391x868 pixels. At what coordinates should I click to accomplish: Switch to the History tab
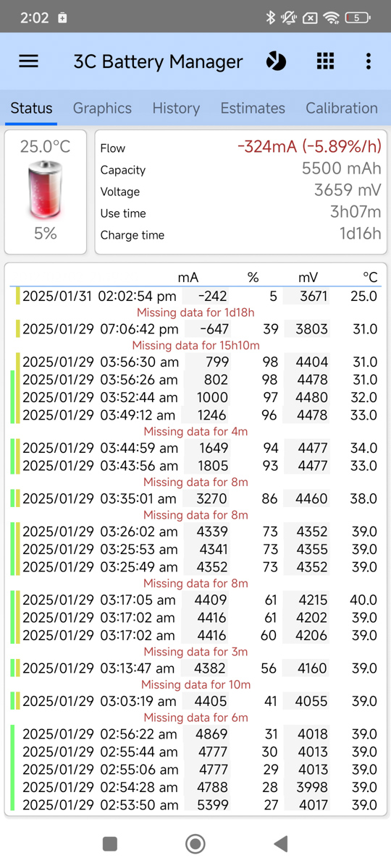click(176, 108)
